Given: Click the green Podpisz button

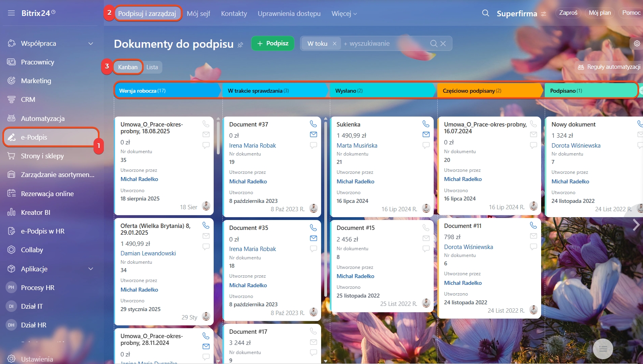Looking at the screenshot, I should [x=273, y=43].
